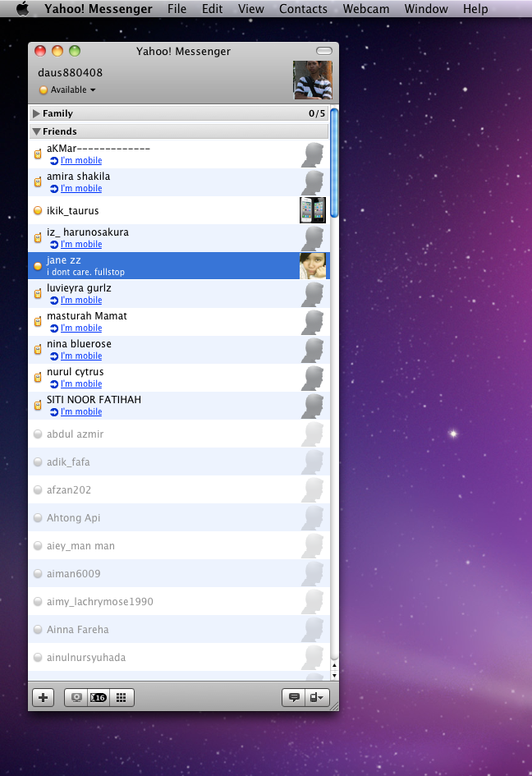Click nurul cytrus mobile status icon
The width and height of the screenshot is (532, 776).
[x=38, y=378]
